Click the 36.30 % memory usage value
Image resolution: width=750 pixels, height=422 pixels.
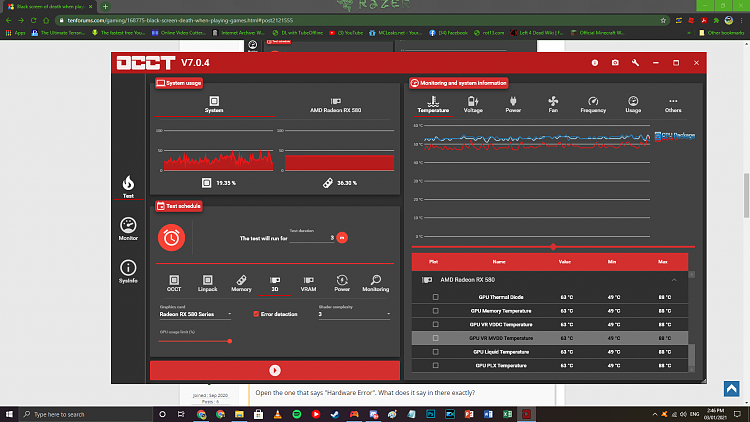pos(347,183)
